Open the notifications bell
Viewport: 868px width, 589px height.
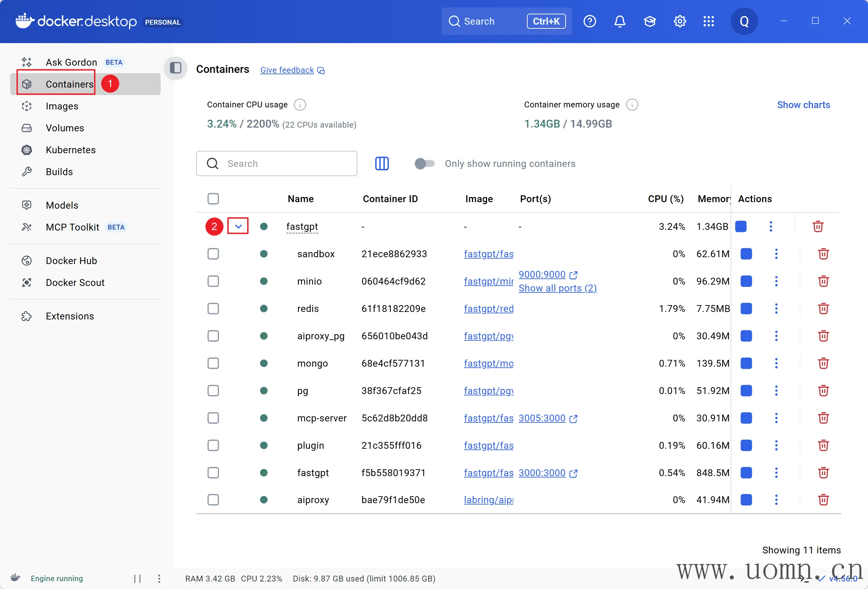pyautogui.click(x=620, y=21)
